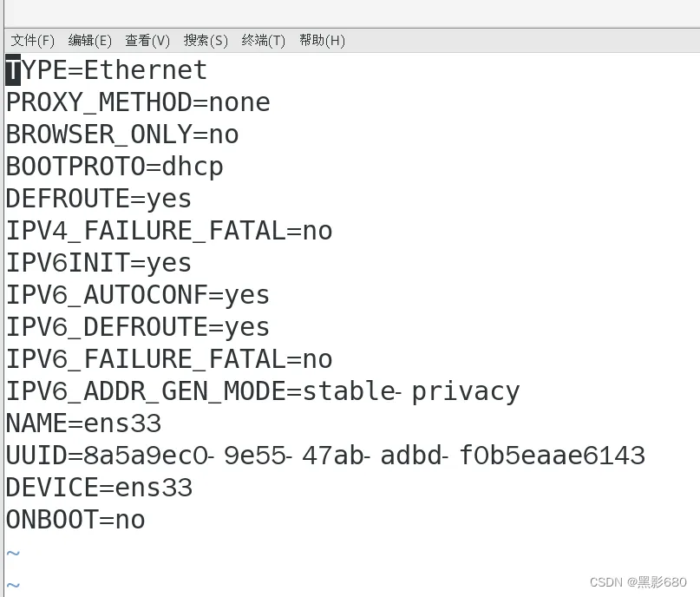Open the 终端(T) menu

[263, 41]
